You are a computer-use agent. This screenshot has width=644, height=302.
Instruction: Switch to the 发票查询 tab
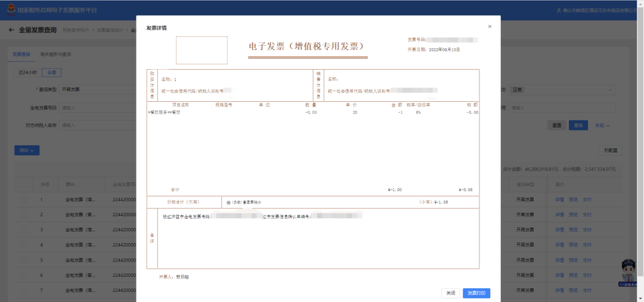point(21,55)
